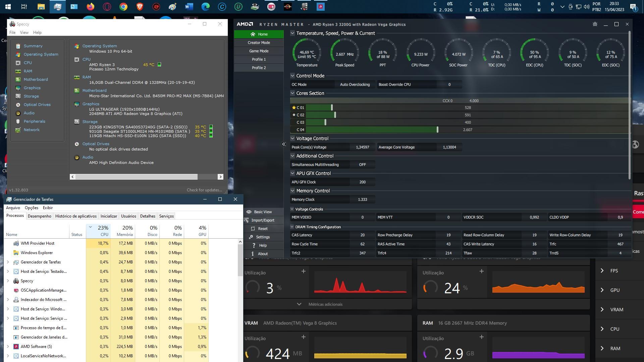This screenshot has height=362, width=644.
Task: Select the CPU icon in Speccy sidebar
Action: coord(18,63)
